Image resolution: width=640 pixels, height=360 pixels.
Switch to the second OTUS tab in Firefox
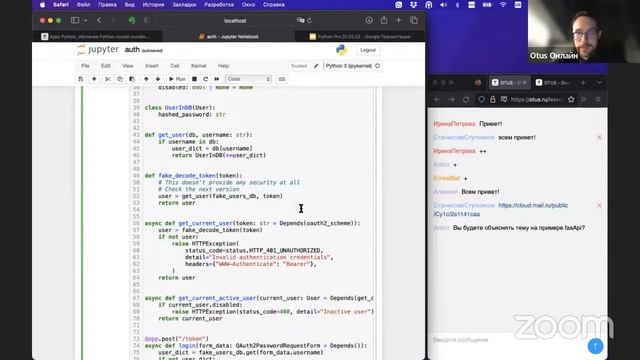tap(553, 82)
